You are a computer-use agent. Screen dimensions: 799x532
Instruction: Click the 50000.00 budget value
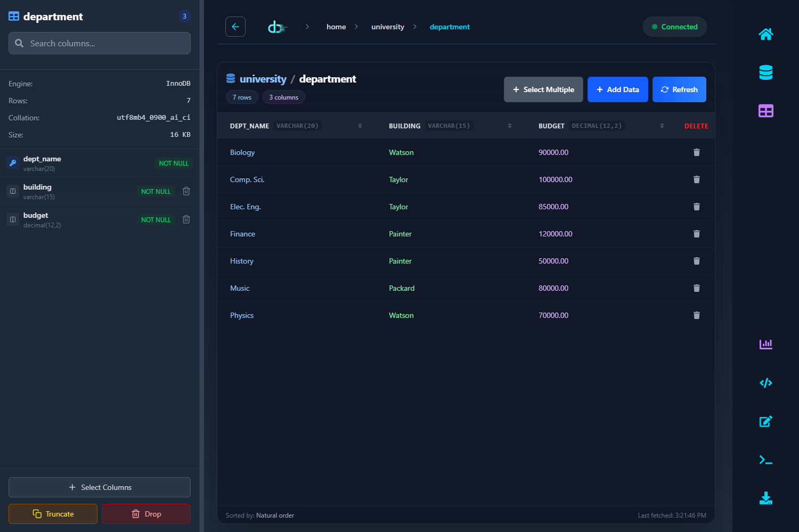click(x=553, y=261)
